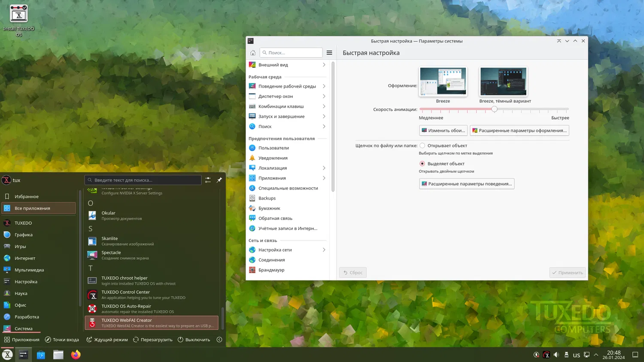Open Уведомления settings in the sidebar
The image size is (644, 362).
point(287,158)
